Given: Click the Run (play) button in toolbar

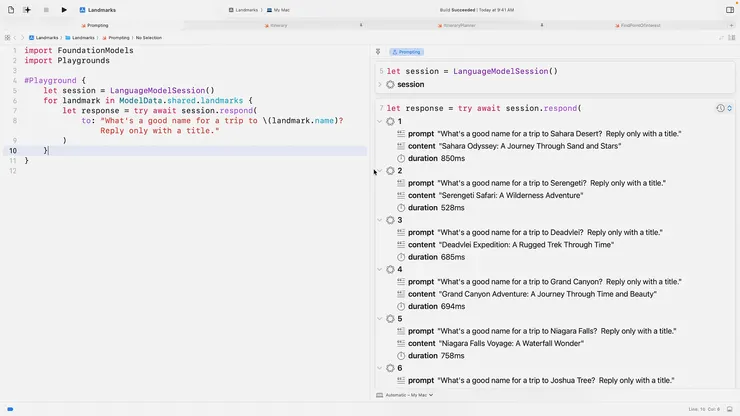Looking at the screenshot, I should click(x=64, y=10).
